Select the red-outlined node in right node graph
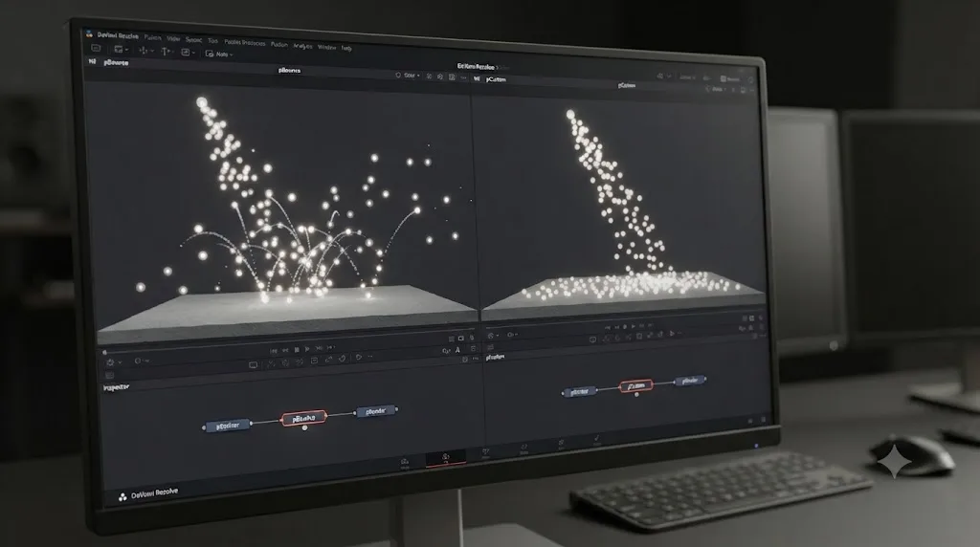Screen dimensions: 980x547 click(636, 386)
